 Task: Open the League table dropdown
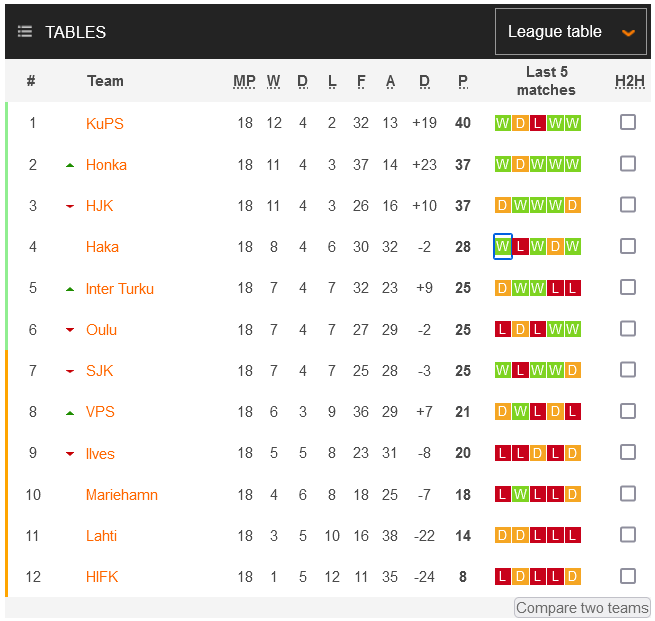(x=571, y=32)
